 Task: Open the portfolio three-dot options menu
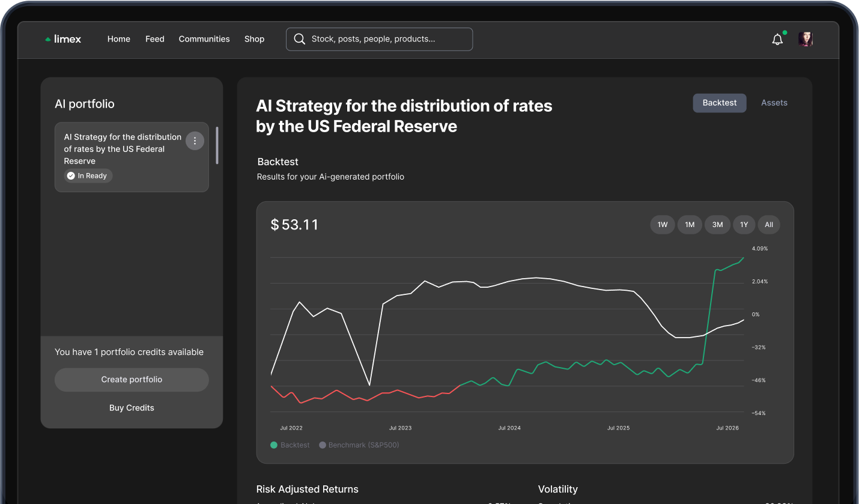click(x=195, y=141)
